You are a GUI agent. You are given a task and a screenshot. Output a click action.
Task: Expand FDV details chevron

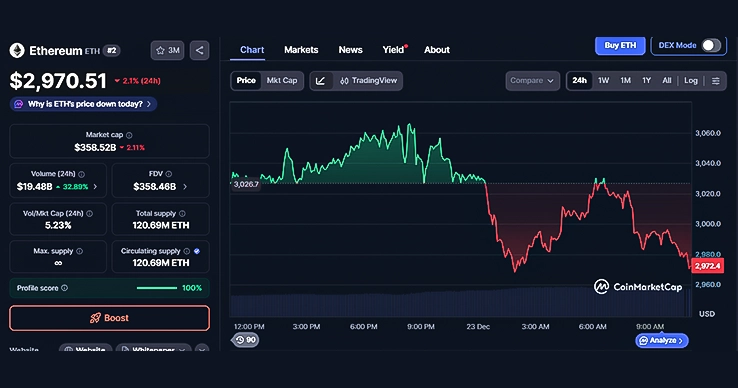(185, 187)
